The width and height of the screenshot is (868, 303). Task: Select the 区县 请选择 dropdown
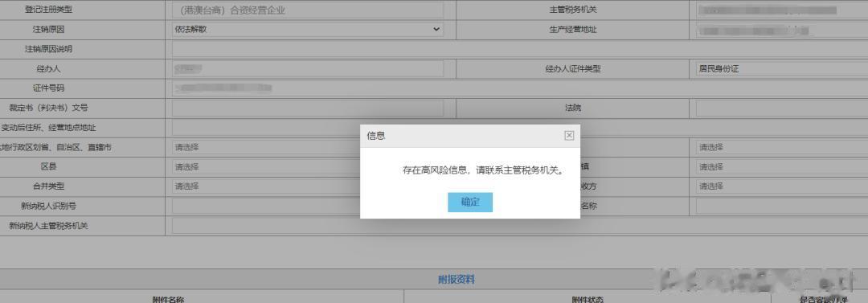coord(266,166)
